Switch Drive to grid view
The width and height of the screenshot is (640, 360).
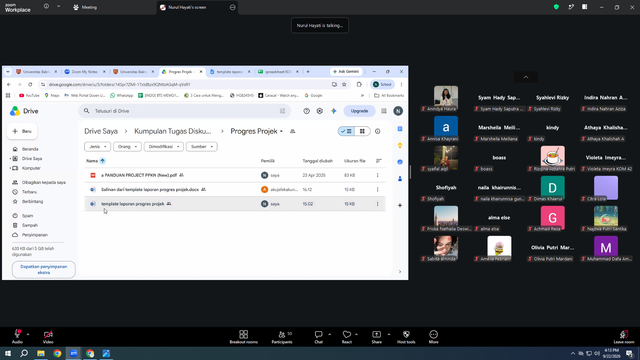pos(362,131)
